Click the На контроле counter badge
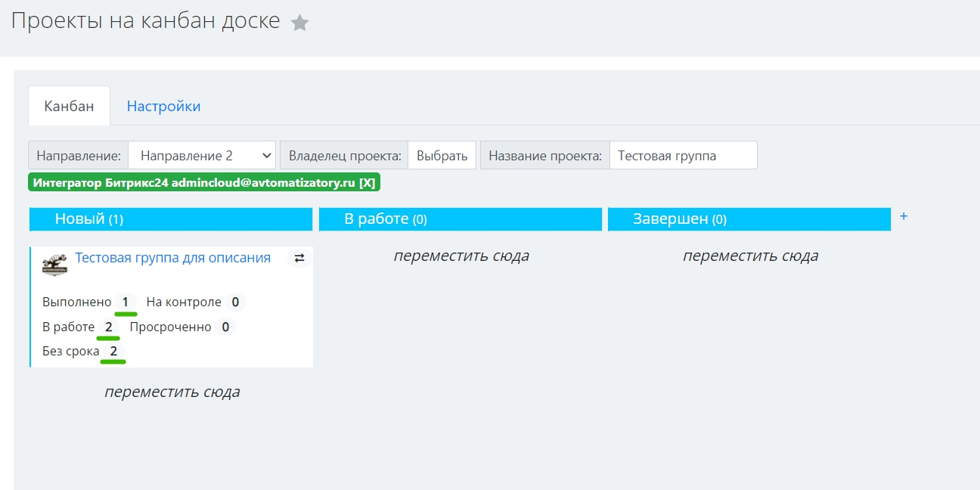The height and width of the screenshot is (490, 980). coord(235,302)
